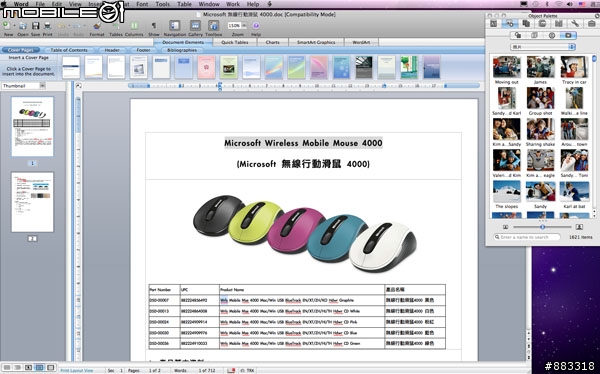This screenshot has height=374, width=600.
Task: Open the Scrapbook tab icon in Toolbox
Action: click(542, 24)
